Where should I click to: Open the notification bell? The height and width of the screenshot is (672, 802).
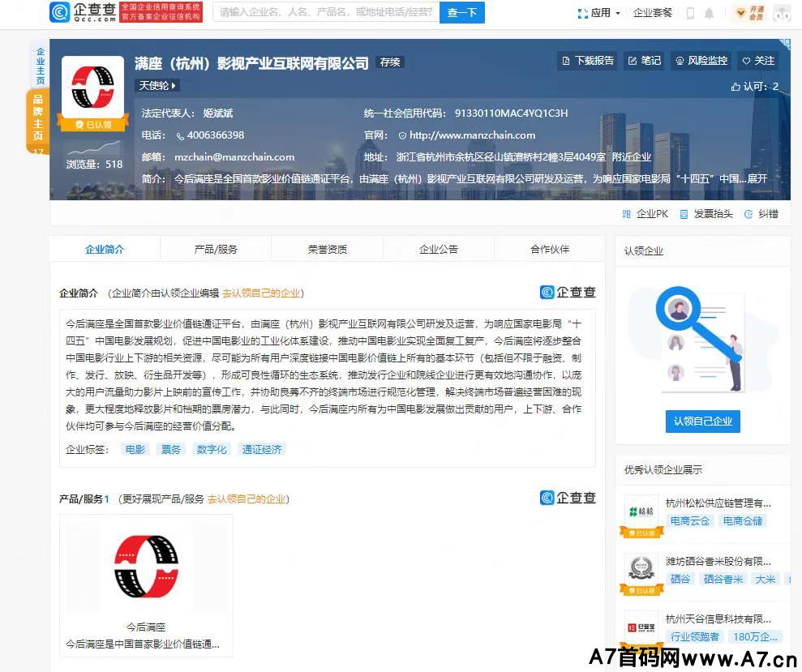[710, 13]
